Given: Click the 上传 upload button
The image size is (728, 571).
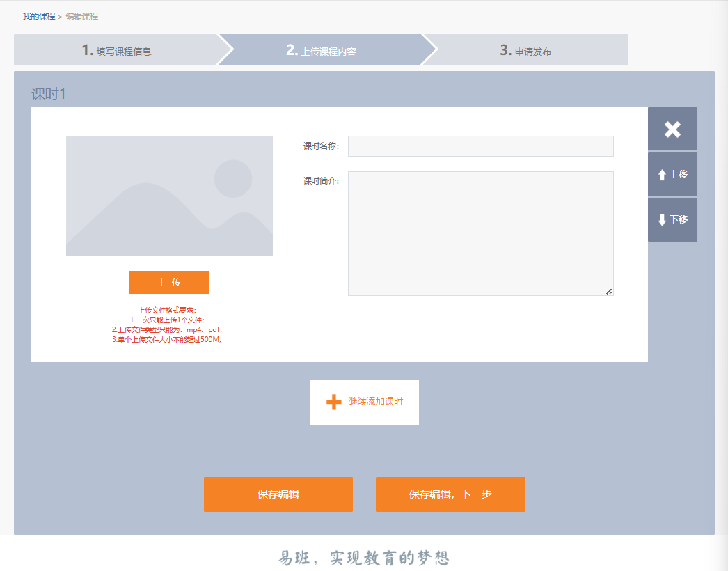Looking at the screenshot, I should click(x=169, y=282).
